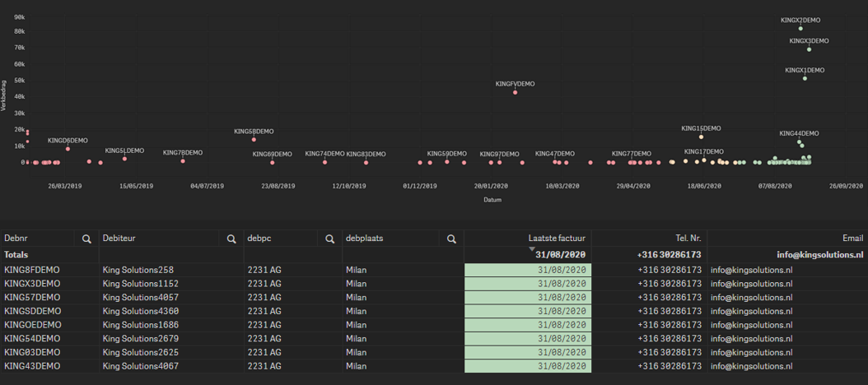
Task: Select the KING44DEMO data point
Action: (x=800, y=142)
